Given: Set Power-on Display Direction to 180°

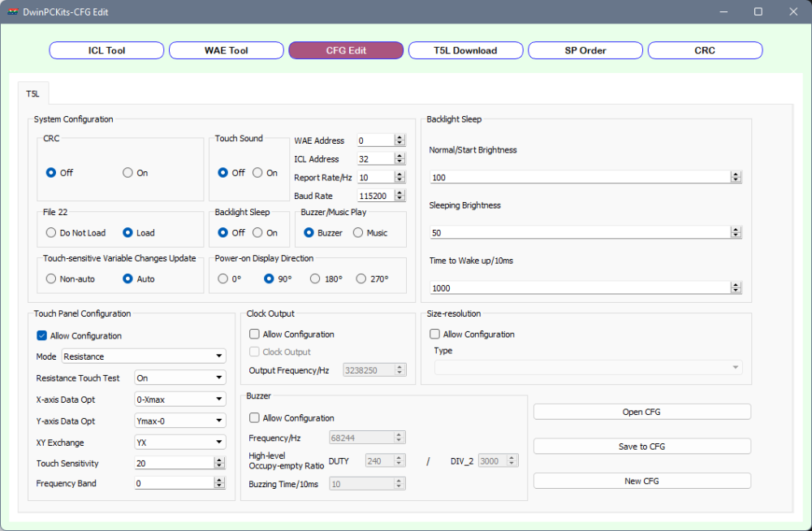Looking at the screenshot, I should pos(315,279).
